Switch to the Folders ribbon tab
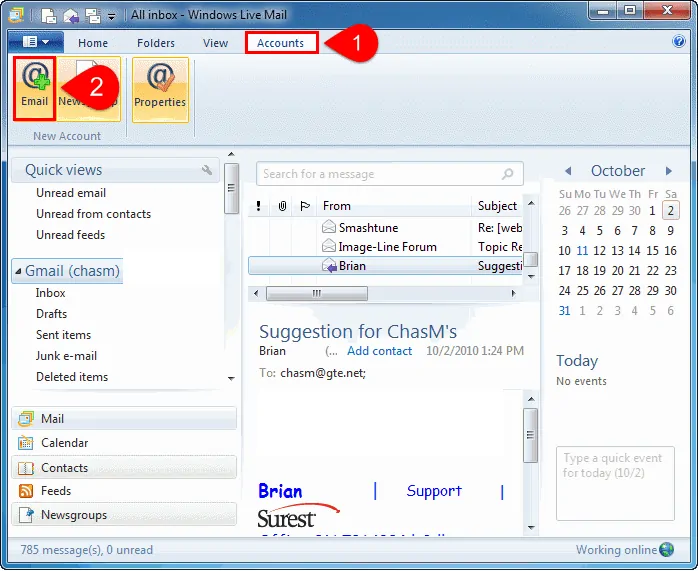Image resolution: width=698 pixels, height=571 pixels. (156, 43)
